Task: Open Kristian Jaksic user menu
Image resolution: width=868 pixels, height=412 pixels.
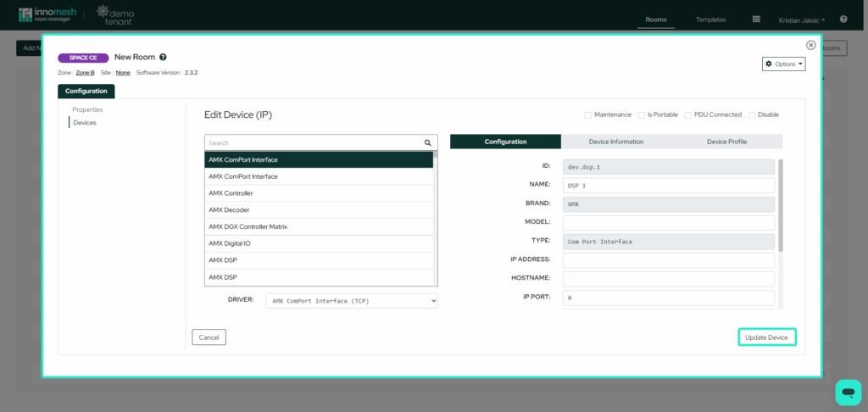Action: pyautogui.click(x=802, y=19)
